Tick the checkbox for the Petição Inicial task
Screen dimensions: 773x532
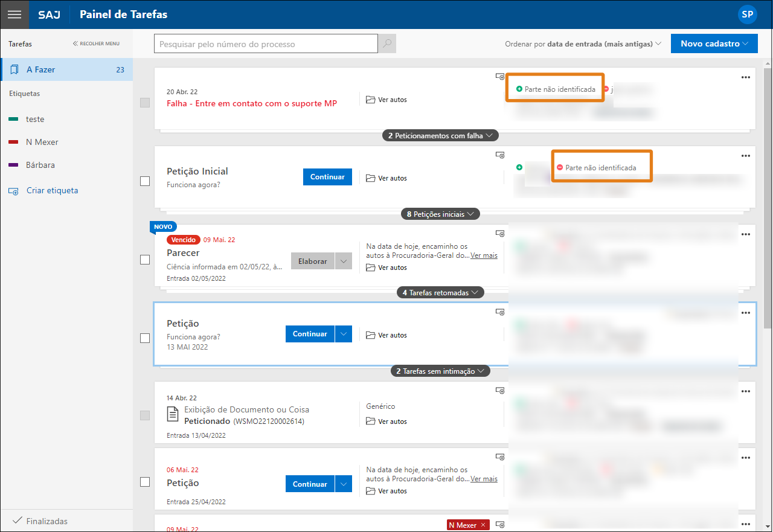[x=145, y=181]
